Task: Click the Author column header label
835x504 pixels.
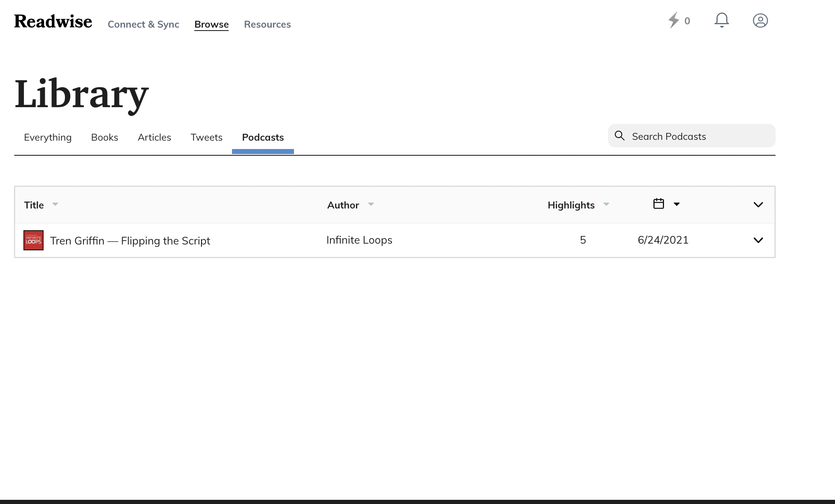Action: click(x=343, y=205)
